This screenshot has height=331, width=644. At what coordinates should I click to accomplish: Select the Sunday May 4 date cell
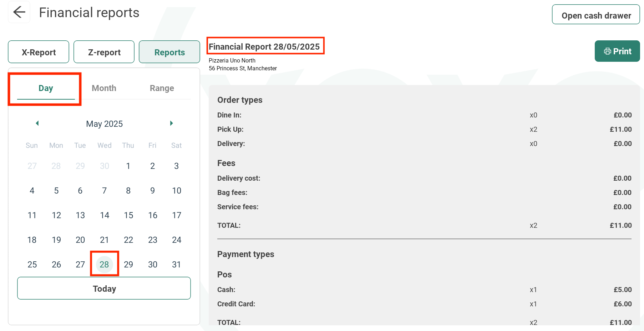click(x=32, y=190)
